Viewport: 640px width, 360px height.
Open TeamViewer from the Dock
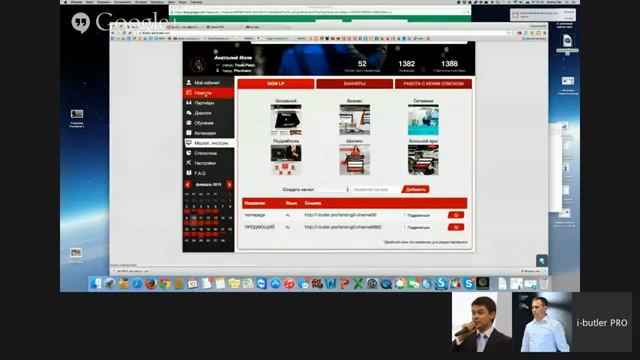point(262,283)
